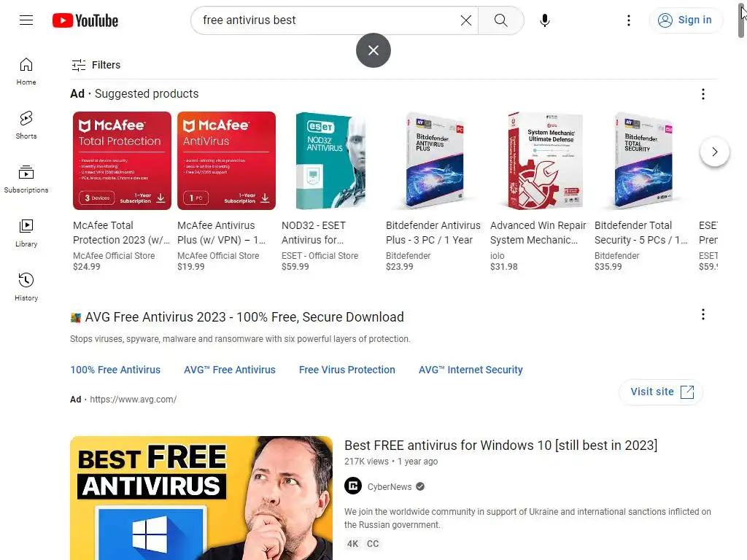Click Visit site for AVG ad
This screenshot has width=747, height=560.
pyautogui.click(x=661, y=392)
